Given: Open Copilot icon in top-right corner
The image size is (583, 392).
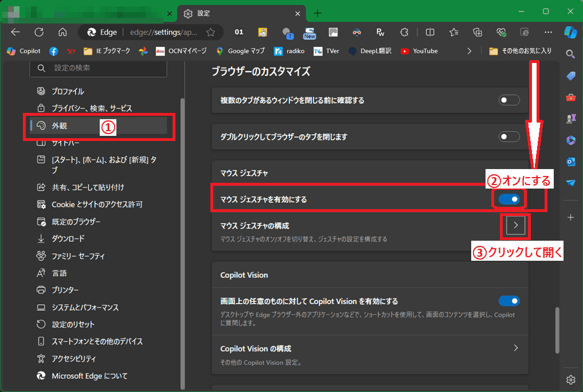Looking at the screenshot, I should point(570,32).
